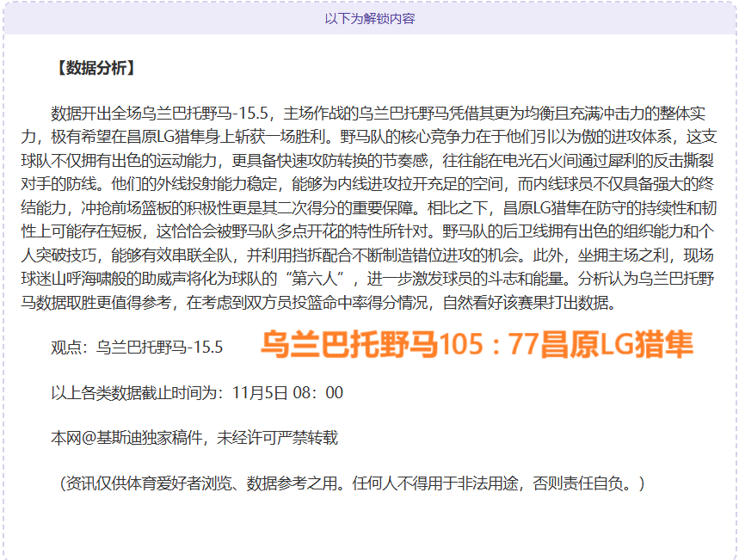Click the "@基斯迪" author mention
The width and height of the screenshot is (739, 560).
click(110, 438)
